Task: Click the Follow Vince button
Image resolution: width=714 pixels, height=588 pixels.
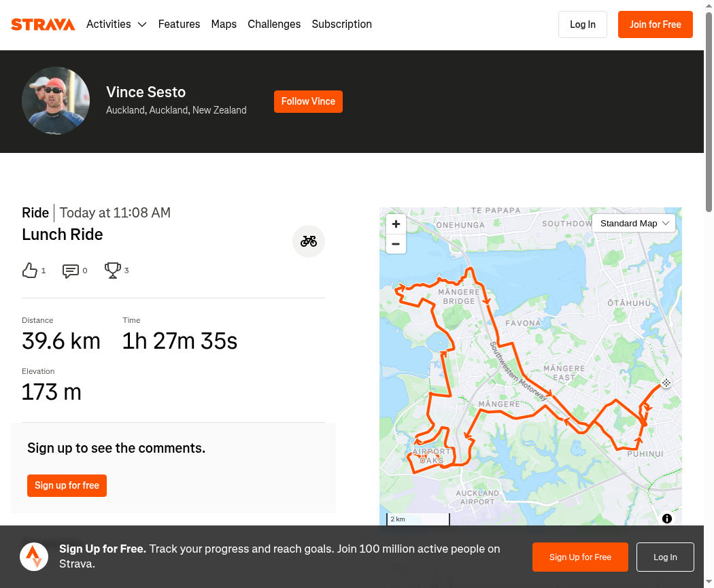Action: point(308,101)
